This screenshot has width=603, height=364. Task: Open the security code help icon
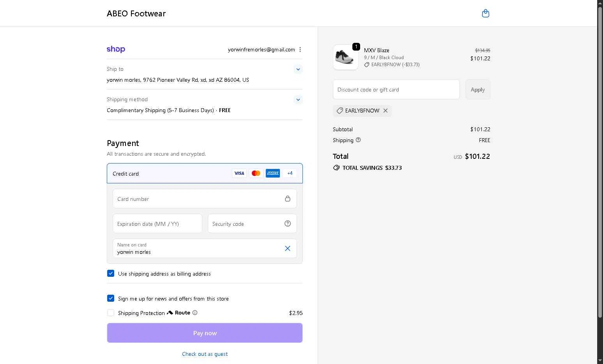(x=288, y=223)
